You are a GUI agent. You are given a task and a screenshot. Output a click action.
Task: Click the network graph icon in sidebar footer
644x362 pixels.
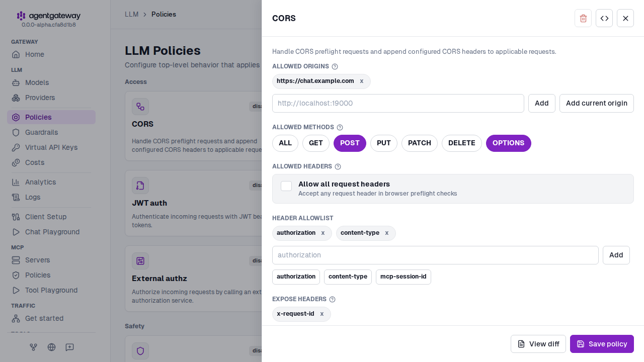tap(33, 347)
